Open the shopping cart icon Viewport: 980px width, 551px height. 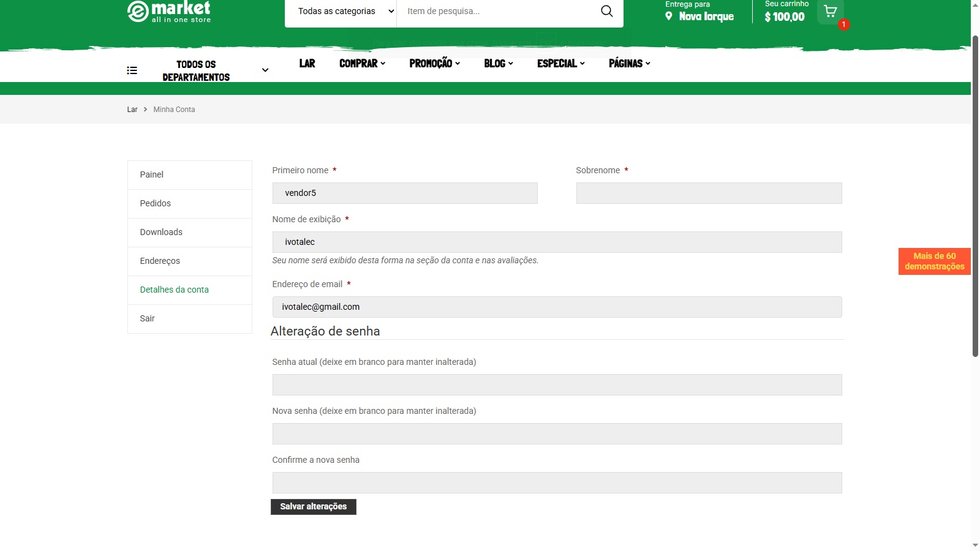point(830,12)
